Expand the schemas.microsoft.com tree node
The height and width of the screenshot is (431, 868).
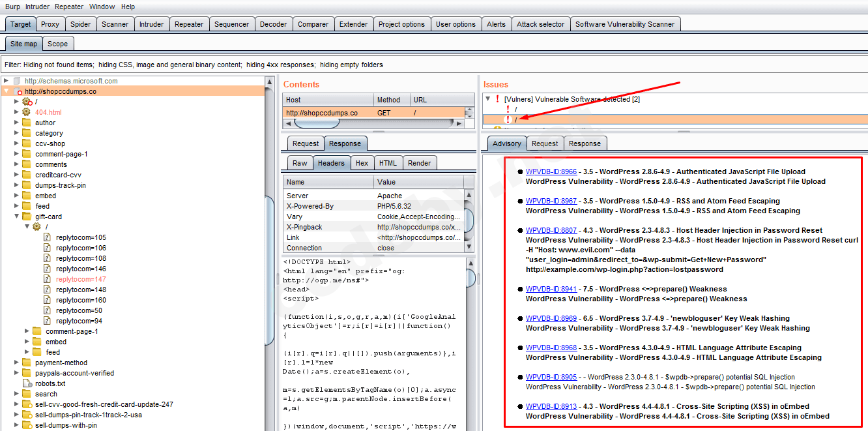(6, 81)
